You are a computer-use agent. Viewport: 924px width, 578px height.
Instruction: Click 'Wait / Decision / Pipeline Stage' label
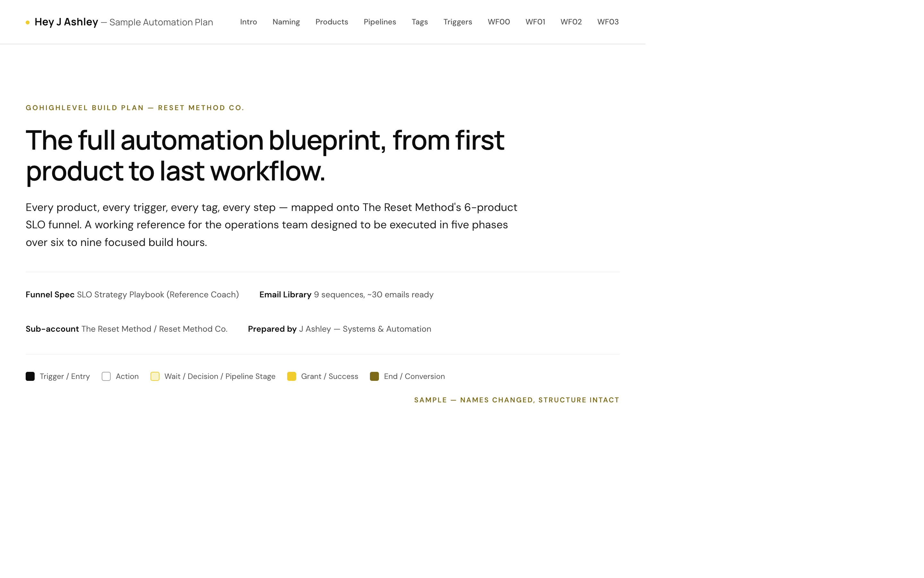coord(219,376)
